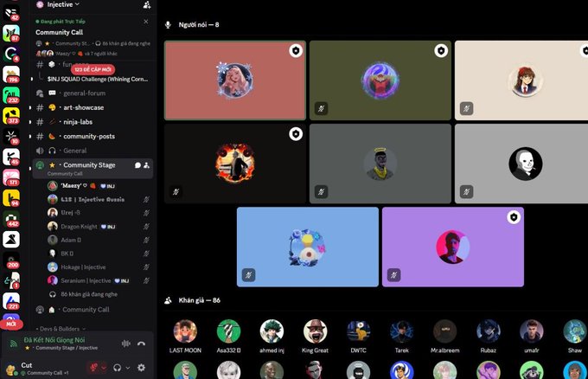Click the invite people icon beside Injective
Viewport: 588px width, 379px height.
click(x=147, y=5)
